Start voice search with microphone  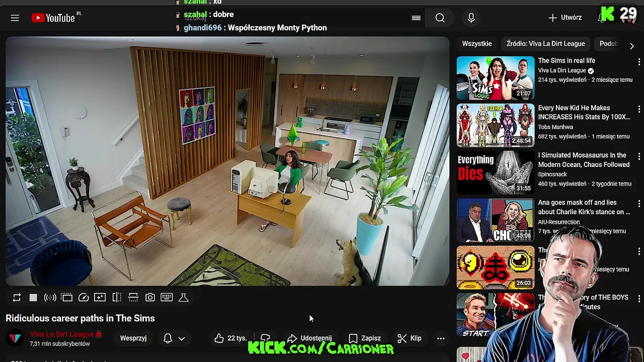pos(471,18)
